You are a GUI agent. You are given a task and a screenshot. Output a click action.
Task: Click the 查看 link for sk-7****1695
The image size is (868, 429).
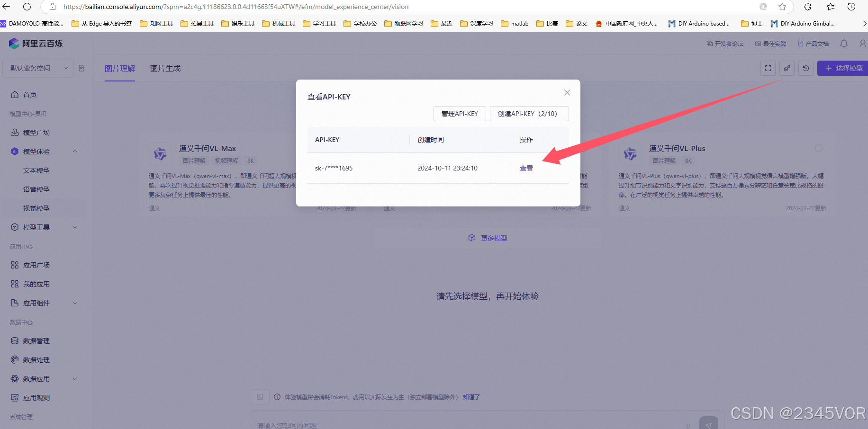(526, 168)
